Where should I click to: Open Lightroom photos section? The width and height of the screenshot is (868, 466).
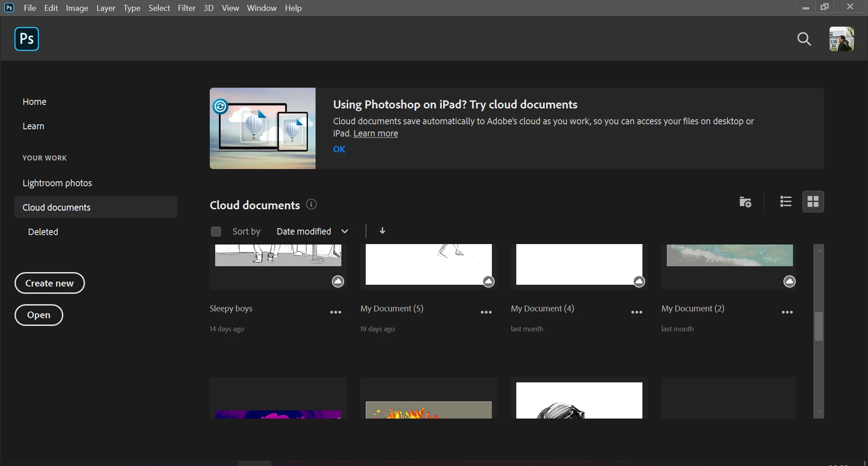click(57, 183)
